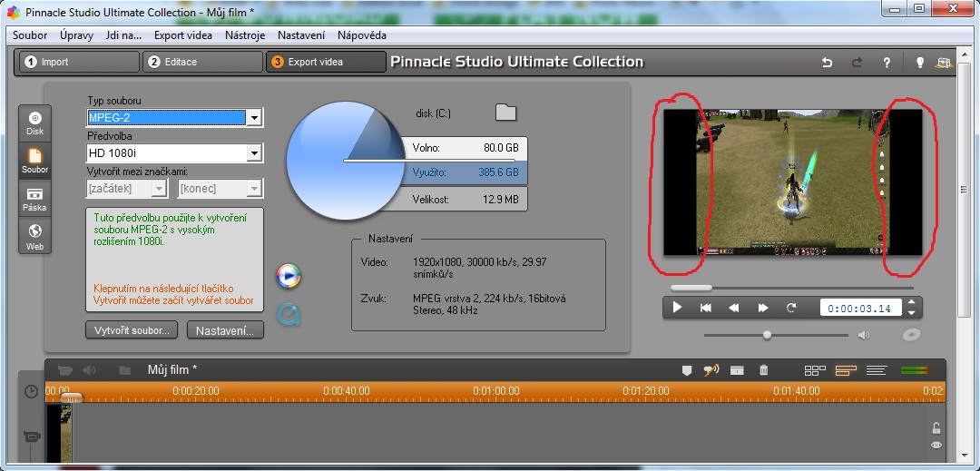
Task: Play the preview video
Action: coord(677,308)
